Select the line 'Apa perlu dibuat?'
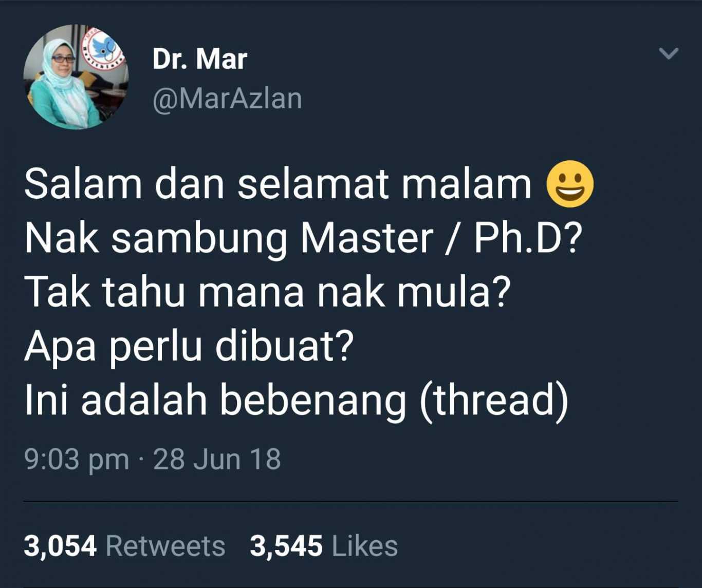702x588 pixels. tap(189, 346)
